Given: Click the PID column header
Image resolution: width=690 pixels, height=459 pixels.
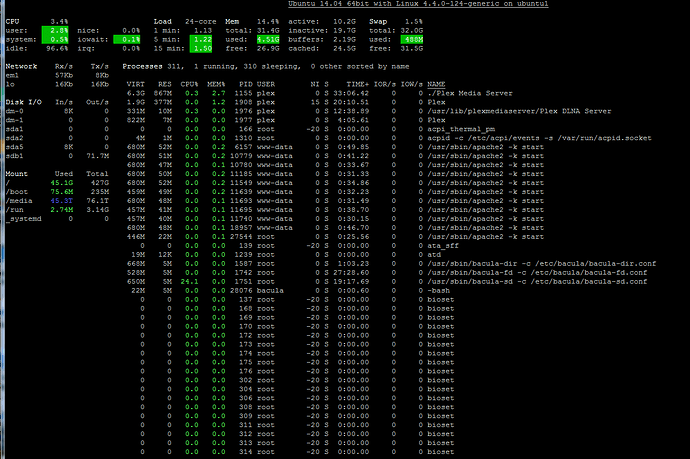Looking at the screenshot, I should pyautogui.click(x=246, y=84).
